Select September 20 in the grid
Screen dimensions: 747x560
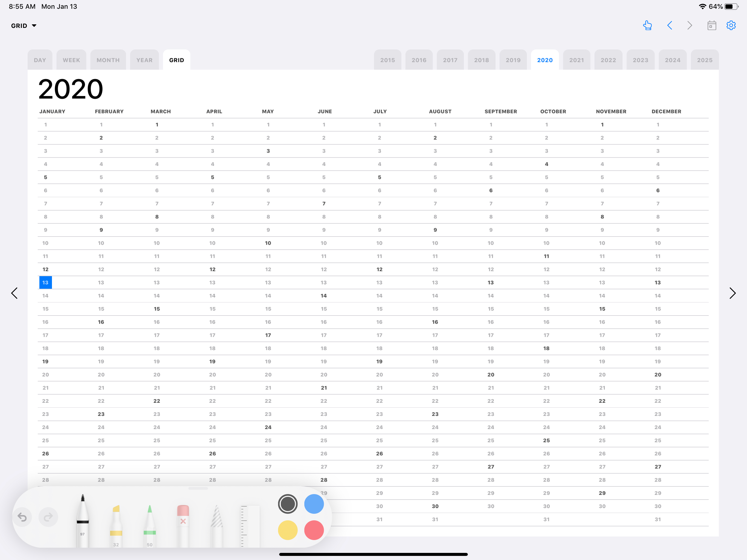click(491, 375)
